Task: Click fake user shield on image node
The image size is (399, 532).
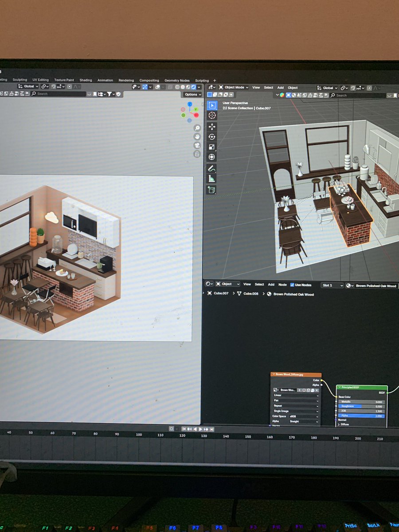Action: [304, 390]
